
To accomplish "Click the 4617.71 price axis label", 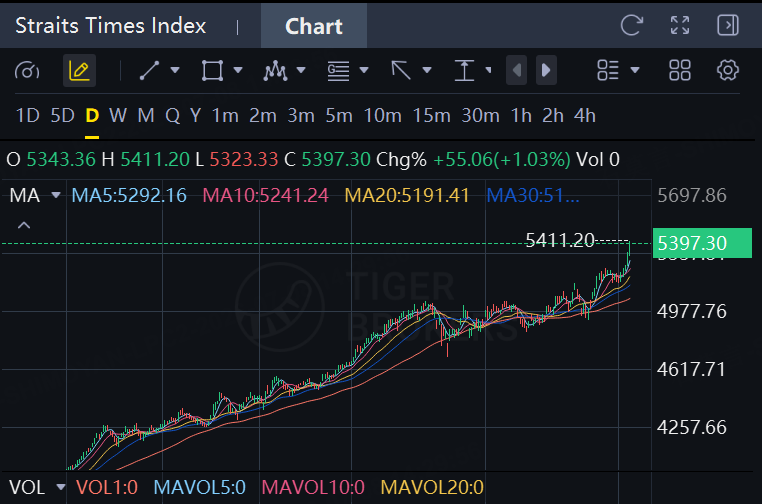I will (x=691, y=369).
